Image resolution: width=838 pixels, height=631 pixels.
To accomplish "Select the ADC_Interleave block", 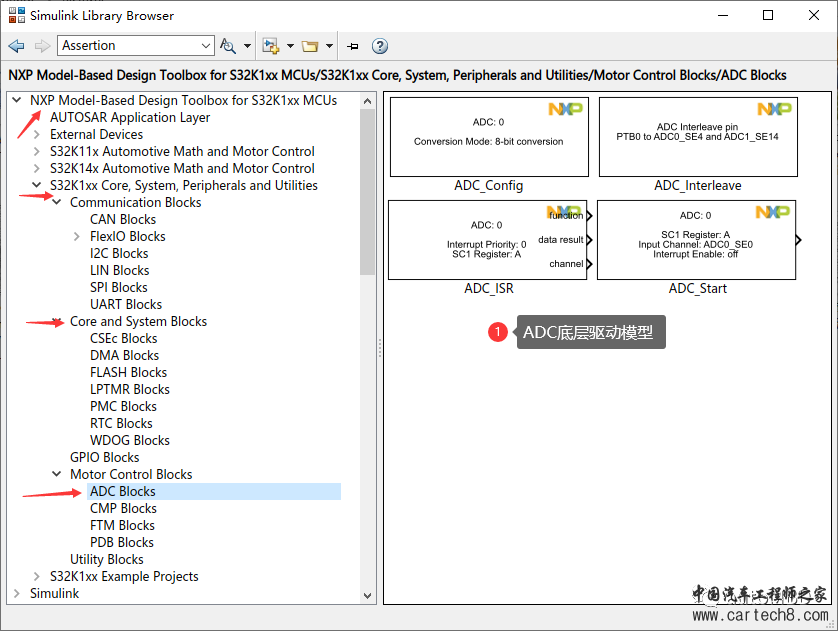I will click(698, 137).
